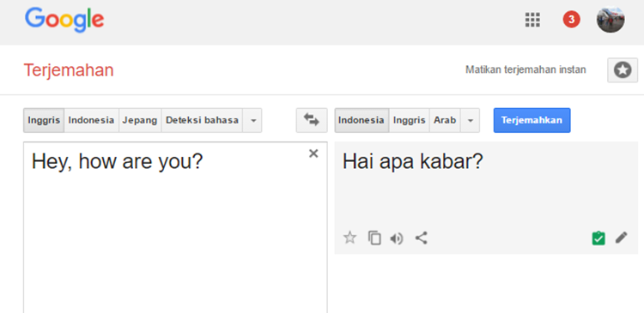Copy the translated text

[x=374, y=238]
